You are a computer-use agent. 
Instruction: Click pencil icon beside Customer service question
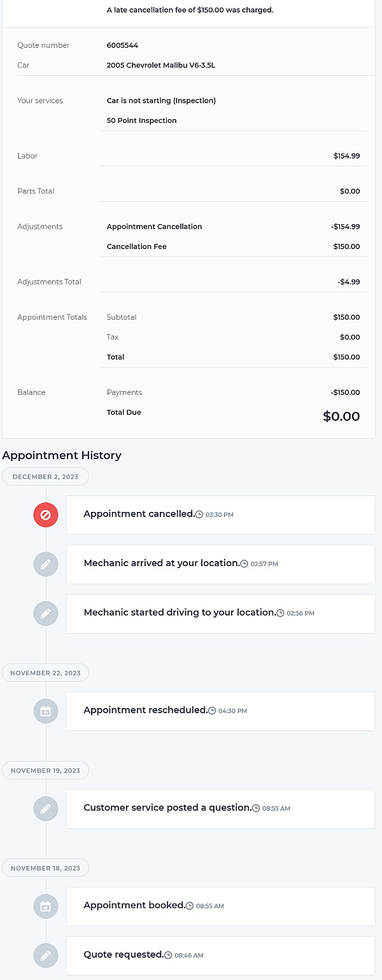[x=46, y=809]
